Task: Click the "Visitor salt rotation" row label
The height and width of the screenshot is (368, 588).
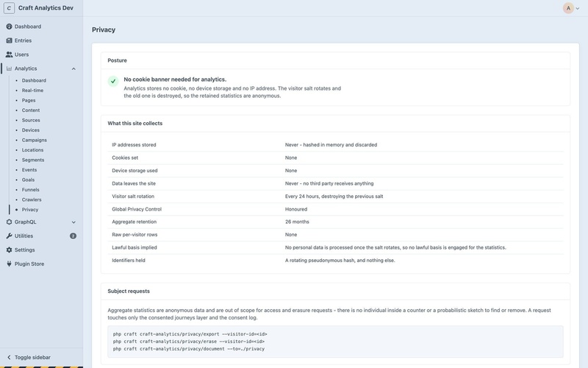Action: coord(133,197)
